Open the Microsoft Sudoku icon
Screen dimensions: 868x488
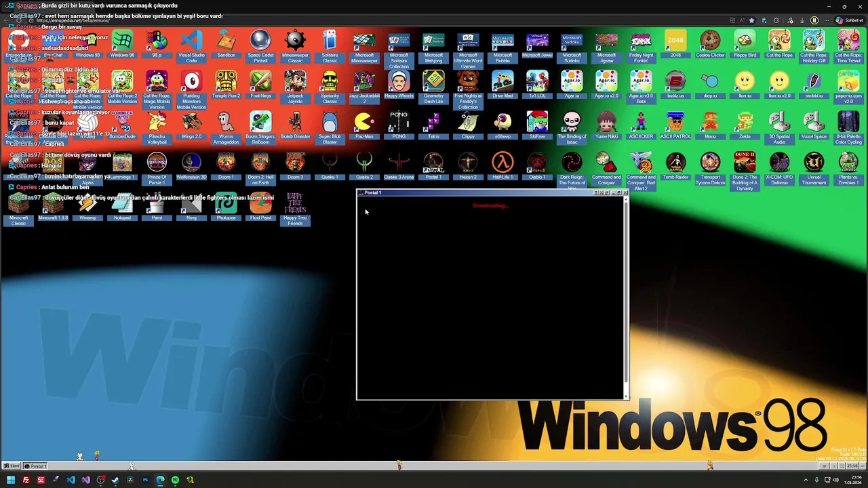572,46
